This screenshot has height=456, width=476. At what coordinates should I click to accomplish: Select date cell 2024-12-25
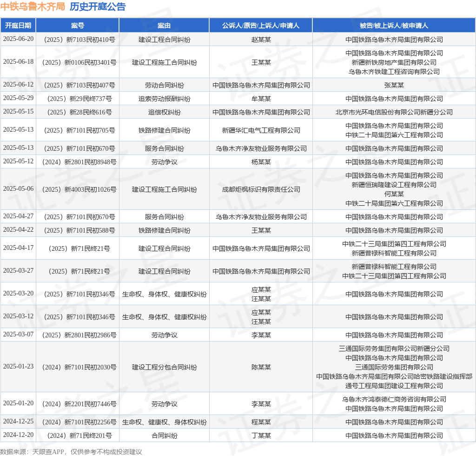(18, 422)
